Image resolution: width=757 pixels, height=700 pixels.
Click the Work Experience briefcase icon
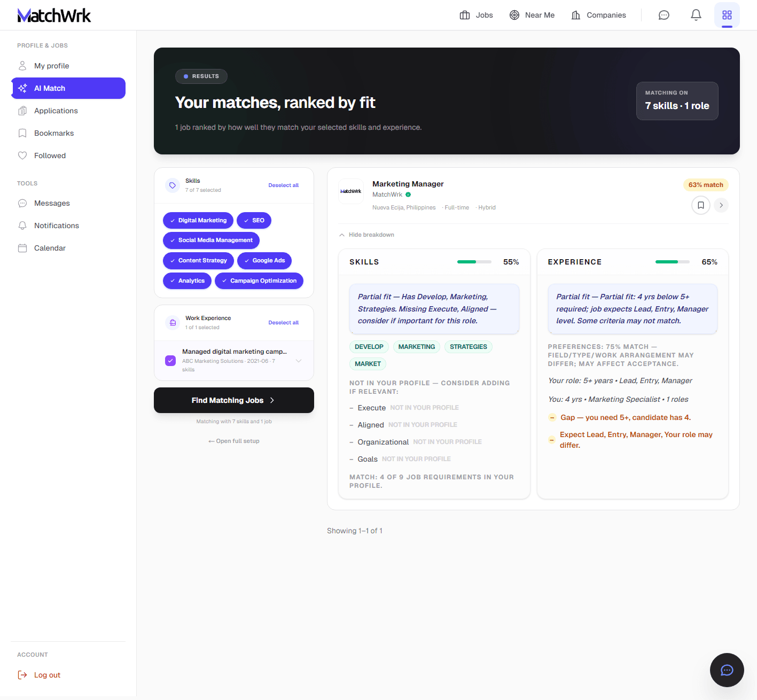pyautogui.click(x=173, y=323)
